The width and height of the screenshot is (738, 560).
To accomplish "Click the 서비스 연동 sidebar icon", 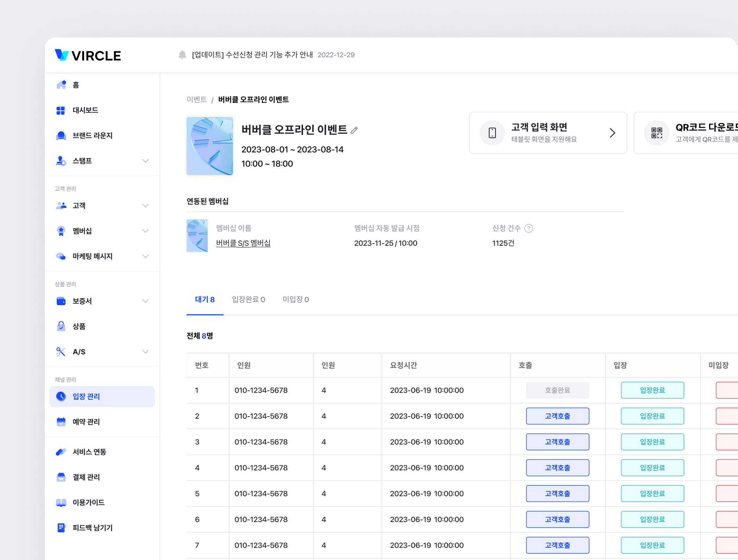I will (x=61, y=452).
